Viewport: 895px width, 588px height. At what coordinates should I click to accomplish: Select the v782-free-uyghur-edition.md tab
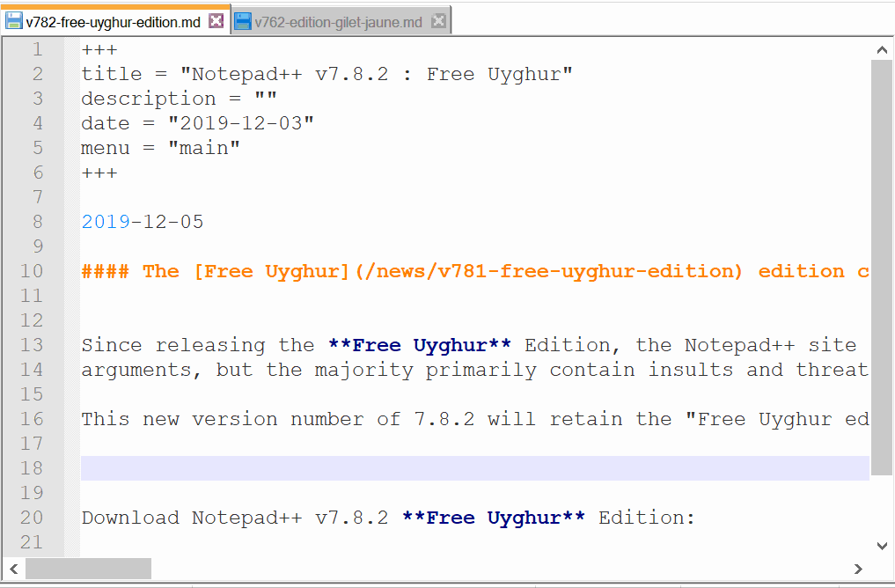click(113, 22)
